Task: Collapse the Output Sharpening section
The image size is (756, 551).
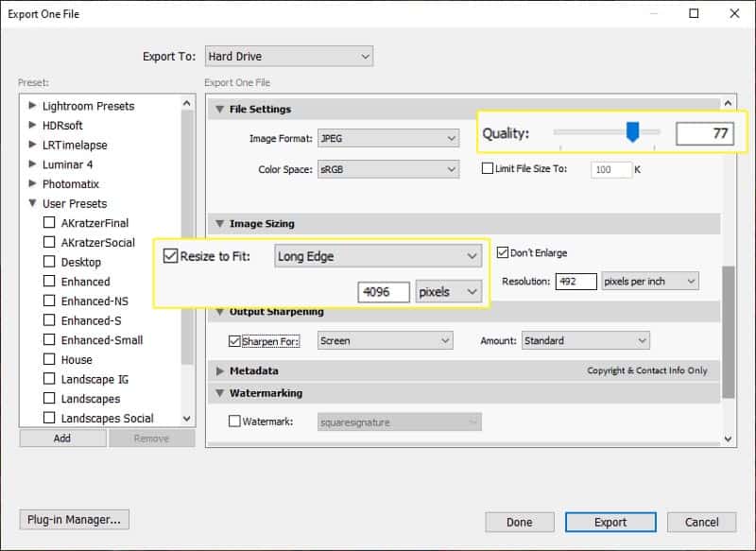Action: coord(219,312)
